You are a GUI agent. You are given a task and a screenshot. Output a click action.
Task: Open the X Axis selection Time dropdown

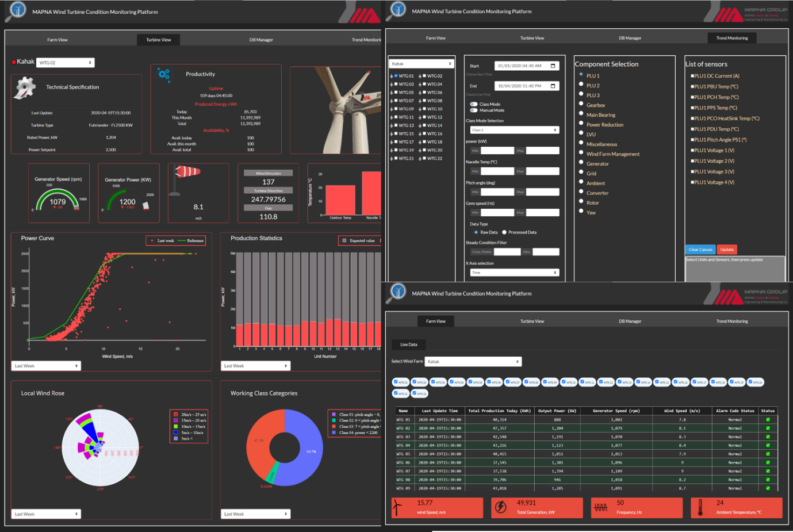(514, 273)
